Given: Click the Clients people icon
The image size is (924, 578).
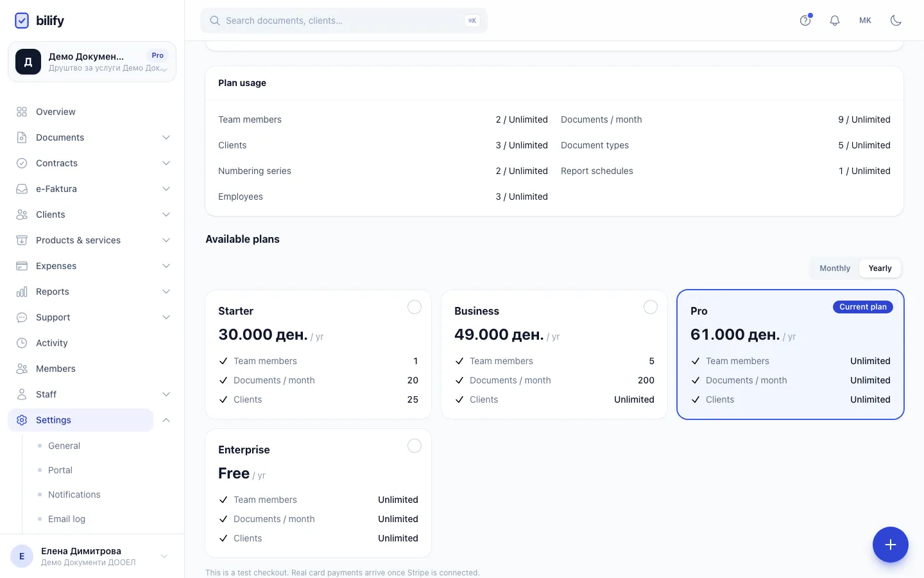Looking at the screenshot, I should point(22,215).
